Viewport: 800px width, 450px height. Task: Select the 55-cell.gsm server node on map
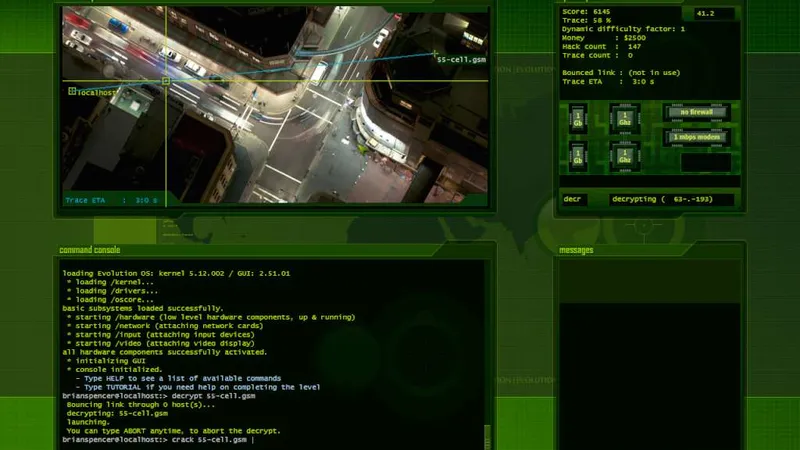[x=435, y=53]
